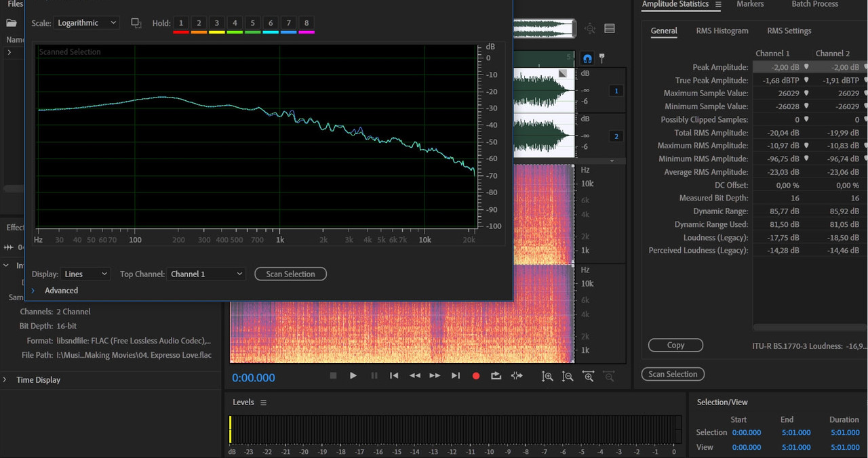Click the Loop Playback icon
This screenshot has height=458, width=868.
click(496, 375)
